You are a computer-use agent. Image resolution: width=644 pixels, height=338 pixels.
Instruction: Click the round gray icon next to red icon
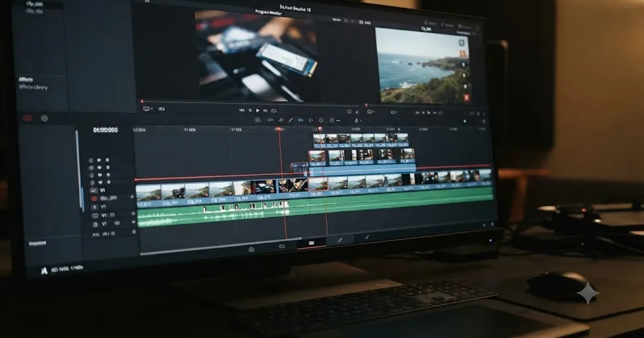click(45, 118)
